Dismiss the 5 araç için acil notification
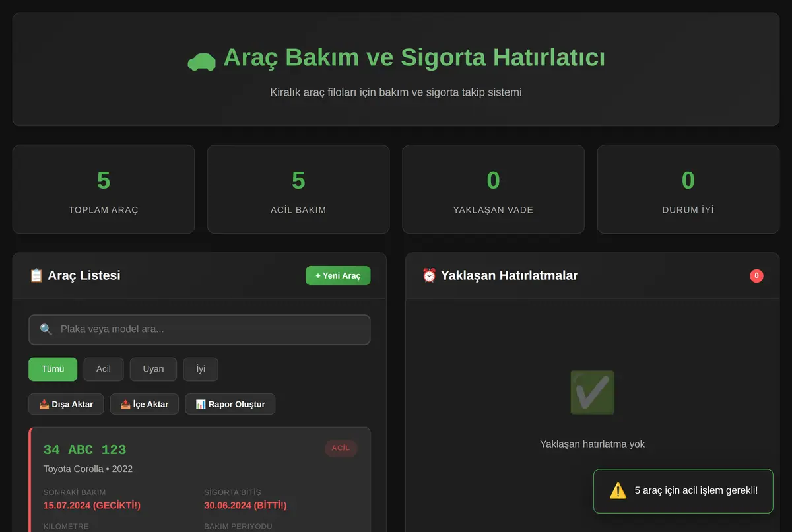Image resolution: width=792 pixels, height=532 pixels. [683, 490]
